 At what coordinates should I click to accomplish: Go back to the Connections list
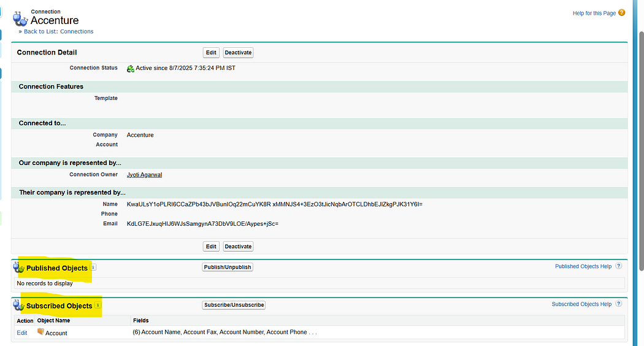[58, 31]
